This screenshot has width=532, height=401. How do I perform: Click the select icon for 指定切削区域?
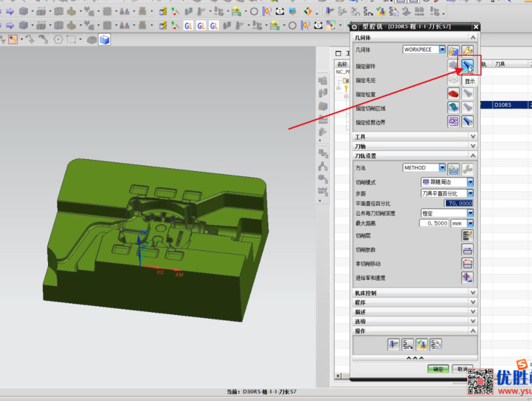tap(453, 108)
